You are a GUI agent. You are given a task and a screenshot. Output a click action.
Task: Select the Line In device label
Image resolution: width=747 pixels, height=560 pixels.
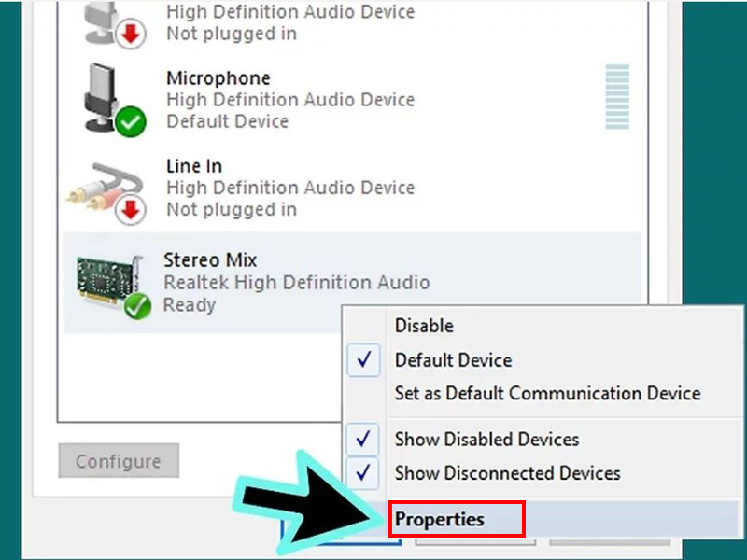click(x=193, y=166)
